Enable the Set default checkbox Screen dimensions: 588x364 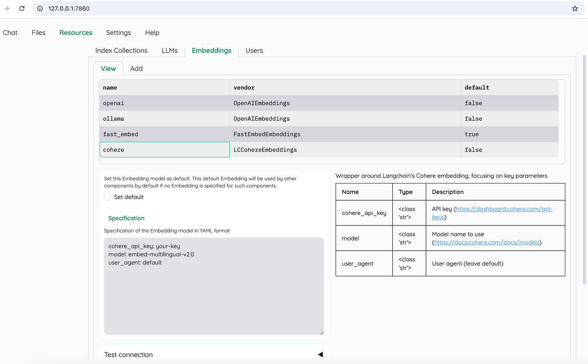108,197
